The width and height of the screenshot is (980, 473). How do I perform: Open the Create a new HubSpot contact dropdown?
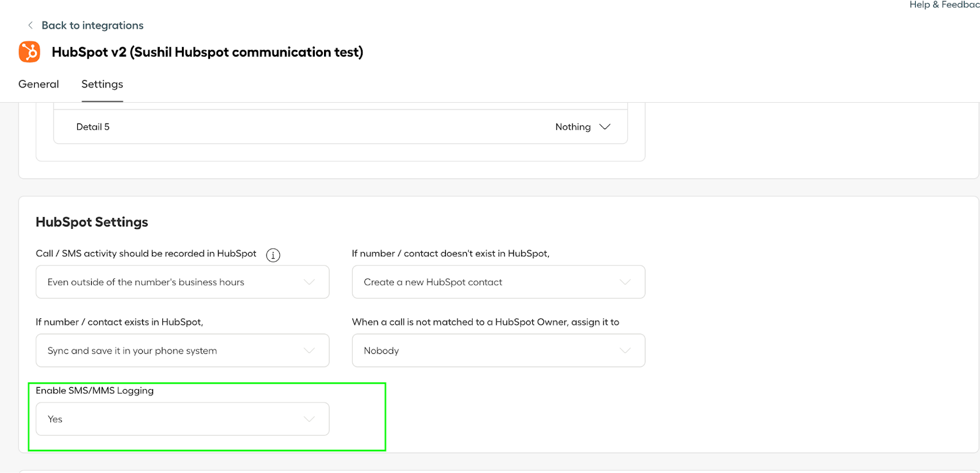(499, 282)
